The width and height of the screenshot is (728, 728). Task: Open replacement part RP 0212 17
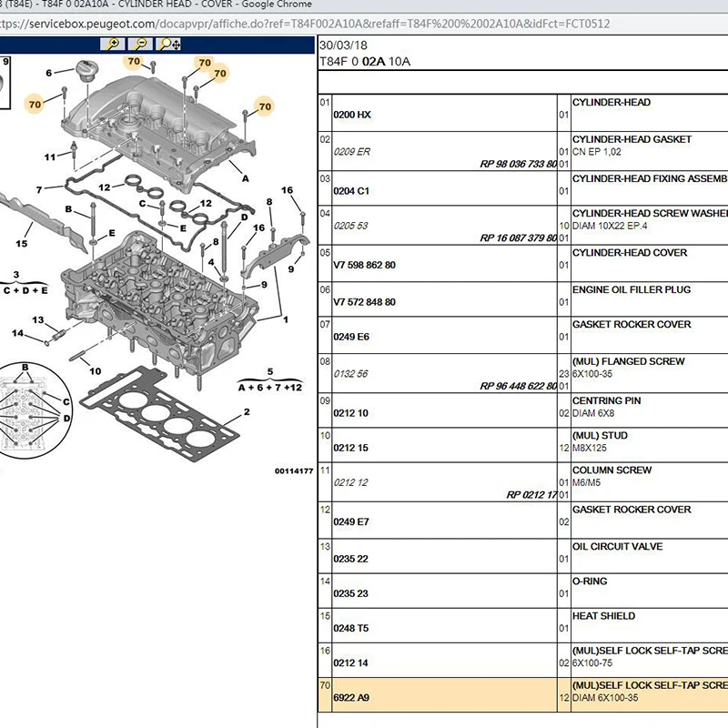tap(531, 494)
